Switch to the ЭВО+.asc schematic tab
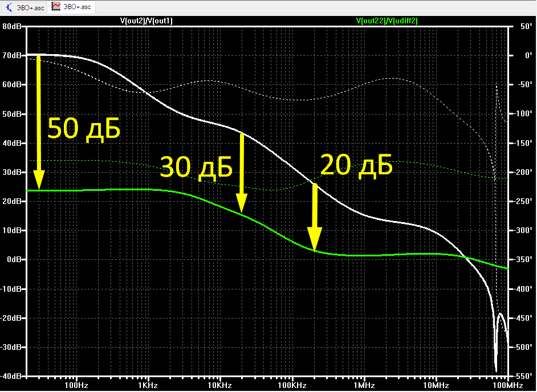This screenshot has height=392, width=537. pos(25,7)
